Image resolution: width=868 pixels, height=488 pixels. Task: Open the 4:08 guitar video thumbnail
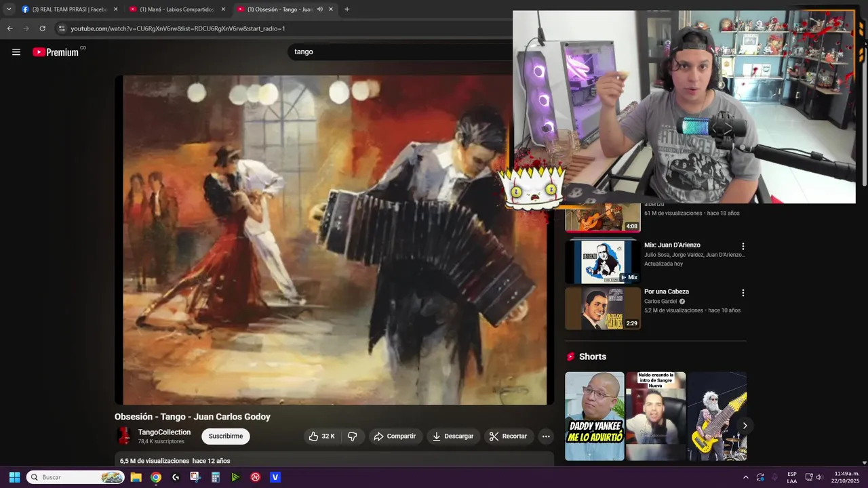point(603,217)
